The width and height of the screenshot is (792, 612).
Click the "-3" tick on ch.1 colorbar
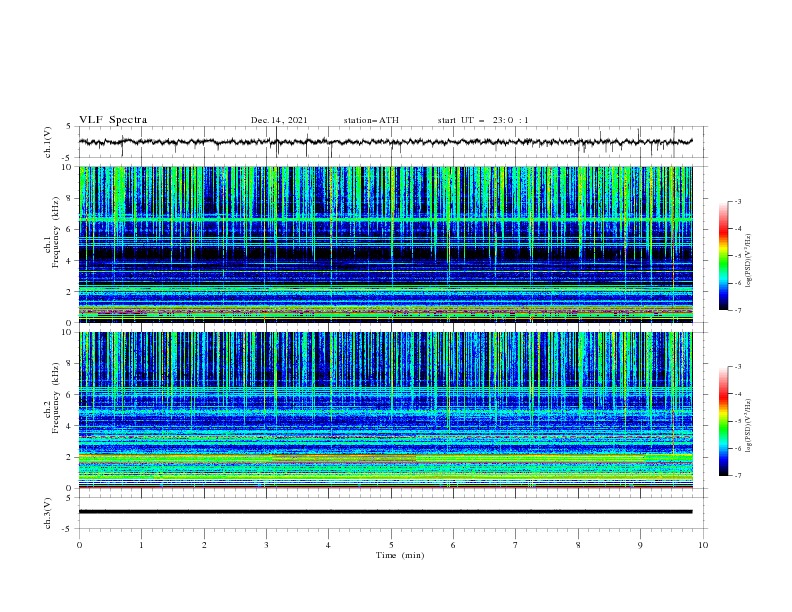737,201
